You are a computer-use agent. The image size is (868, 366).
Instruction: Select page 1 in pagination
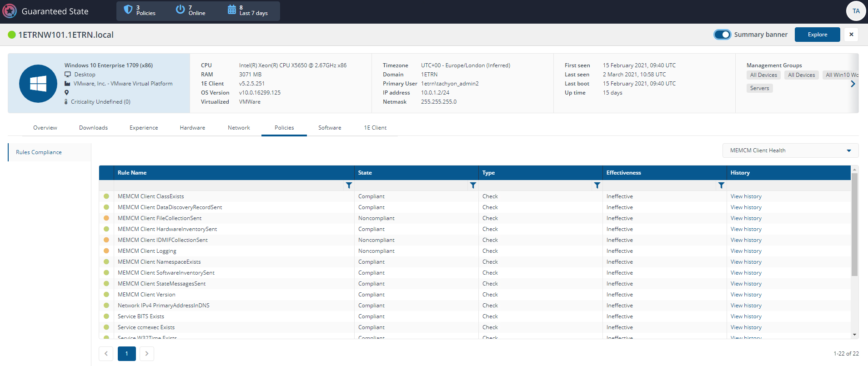[127, 354]
